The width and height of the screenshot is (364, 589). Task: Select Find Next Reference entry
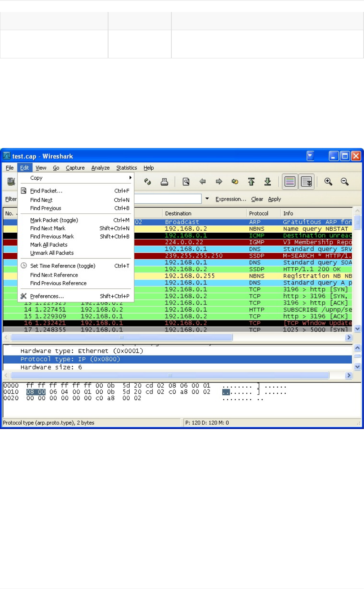click(76, 275)
